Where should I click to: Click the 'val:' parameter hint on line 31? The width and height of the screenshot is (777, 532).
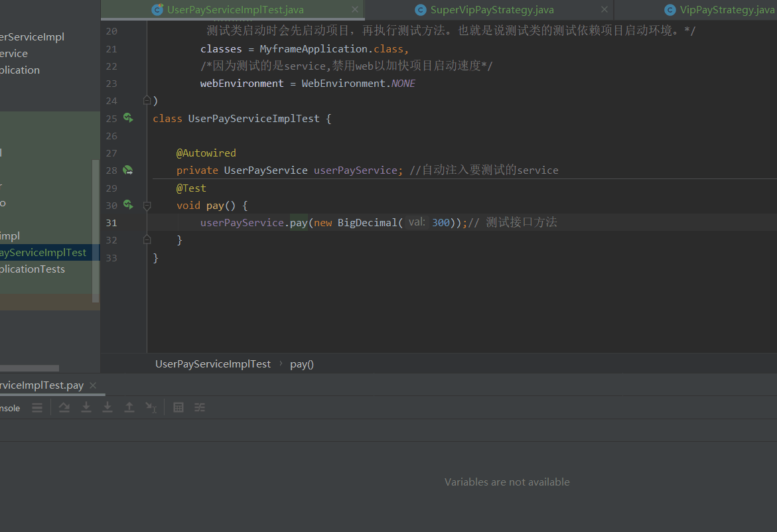[417, 222]
